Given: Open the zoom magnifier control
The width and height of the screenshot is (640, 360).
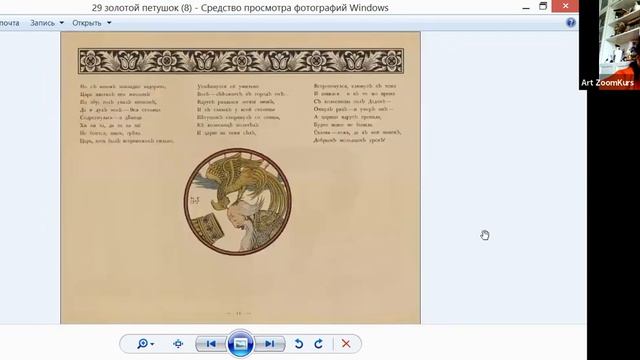Looking at the screenshot, I should pos(142,344).
